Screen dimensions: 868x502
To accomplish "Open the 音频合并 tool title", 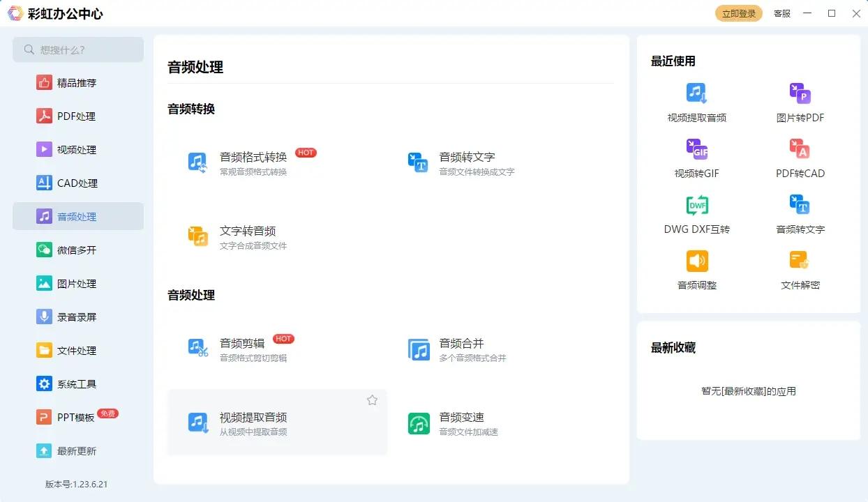I will pyautogui.click(x=462, y=343).
